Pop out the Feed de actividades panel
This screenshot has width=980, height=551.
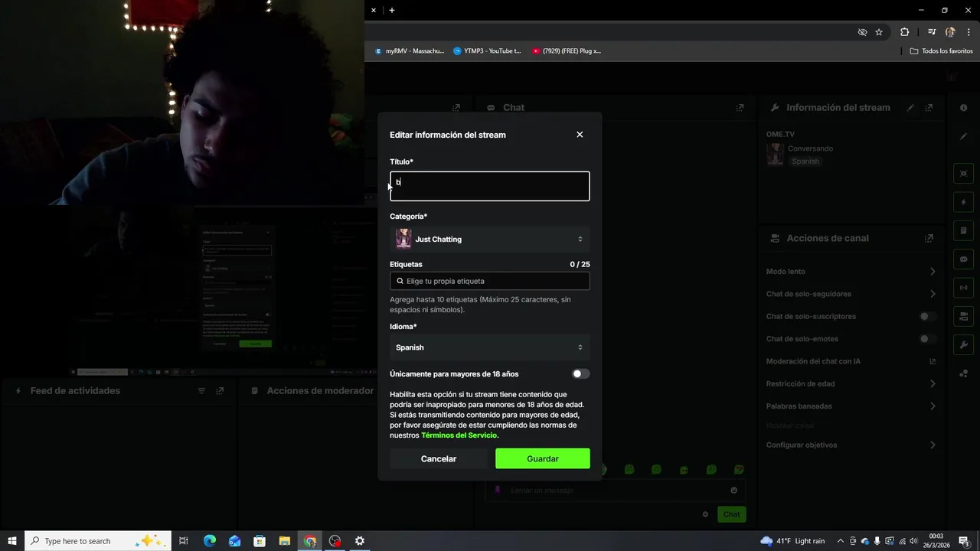[220, 391]
